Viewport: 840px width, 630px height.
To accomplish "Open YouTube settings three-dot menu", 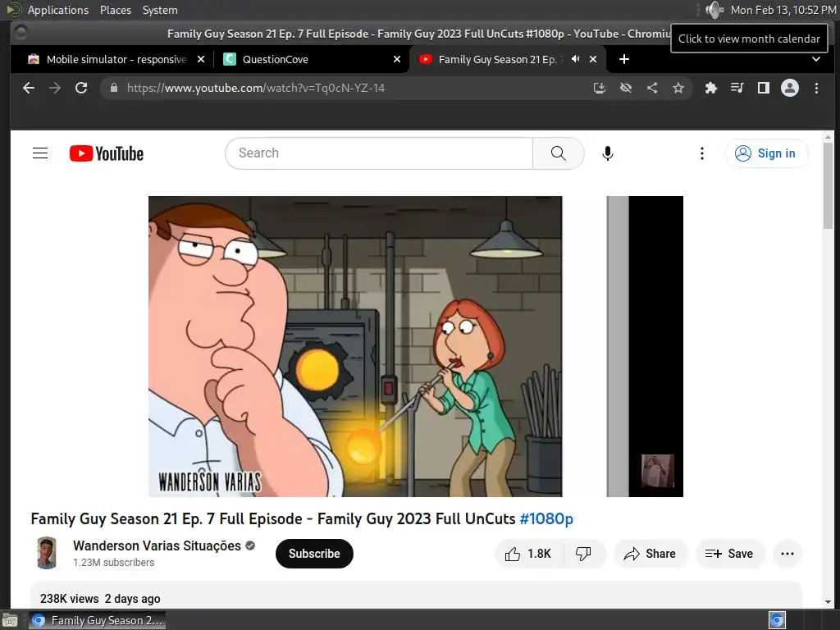I will 702,153.
